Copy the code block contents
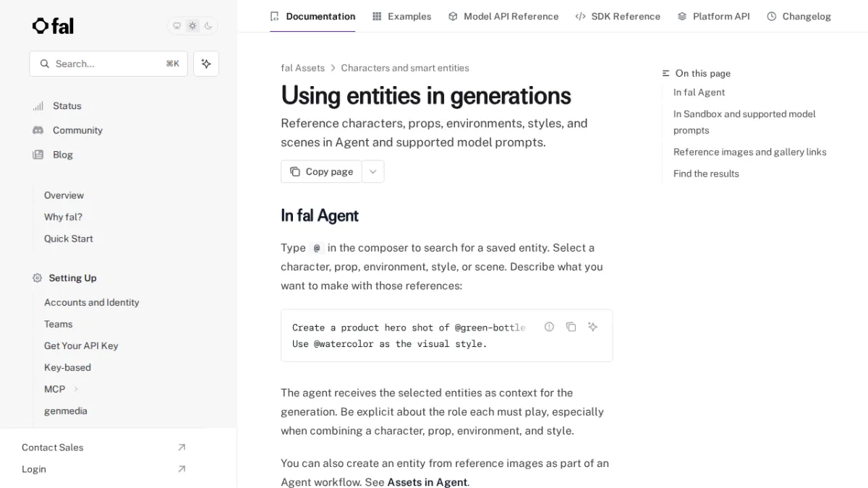This screenshot has height=488, width=868. [x=571, y=327]
